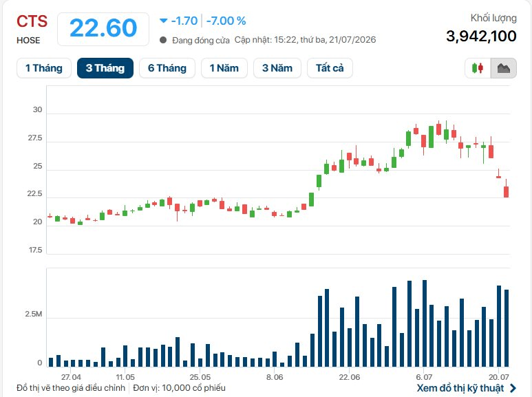Show the Tất cả full history
This screenshot has width=532, height=397.
[x=330, y=68]
